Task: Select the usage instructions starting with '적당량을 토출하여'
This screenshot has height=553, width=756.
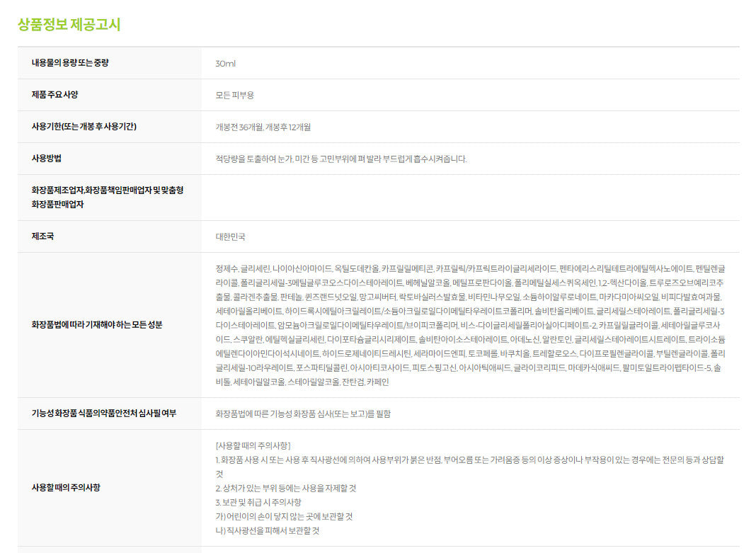Action: point(340,159)
